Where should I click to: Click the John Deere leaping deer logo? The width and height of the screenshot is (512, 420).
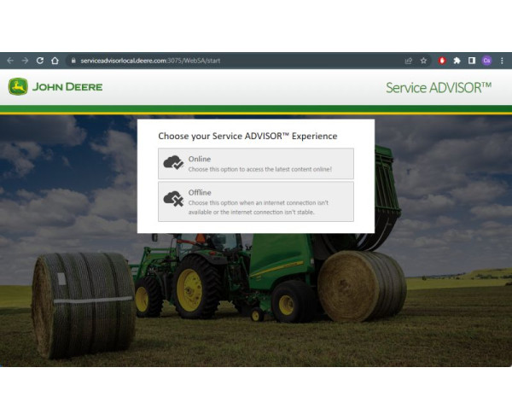18,87
